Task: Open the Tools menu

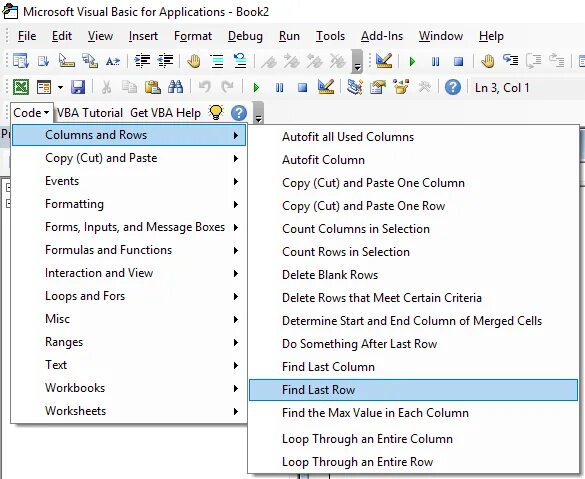Action: point(330,36)
